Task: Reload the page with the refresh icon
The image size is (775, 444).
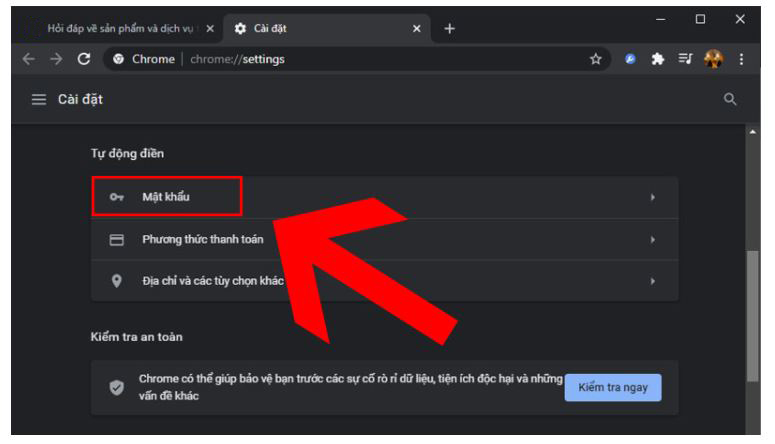Action: click(x=83, y=59)
